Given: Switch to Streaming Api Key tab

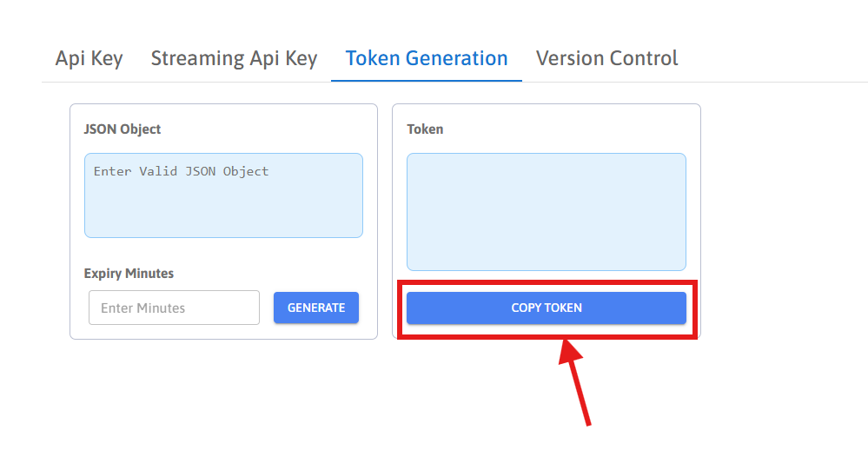Looking at the screenshot, I should click(234, 58).
